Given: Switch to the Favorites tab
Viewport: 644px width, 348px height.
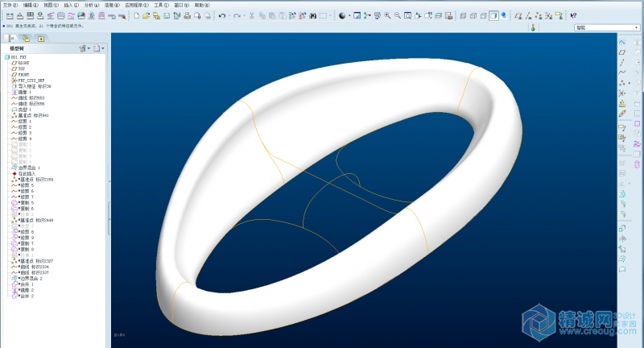Looking at the screenshot, I should pos(41,38).
